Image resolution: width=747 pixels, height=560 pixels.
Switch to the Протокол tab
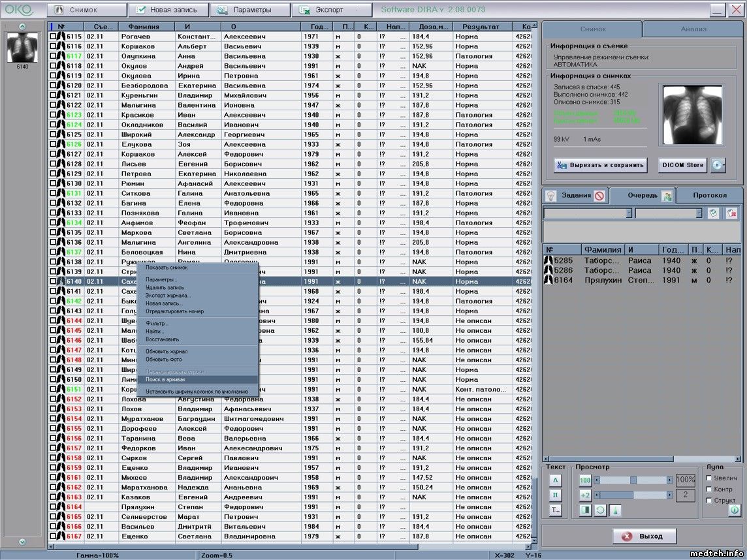pyautogui.click(x=710, y=195)
